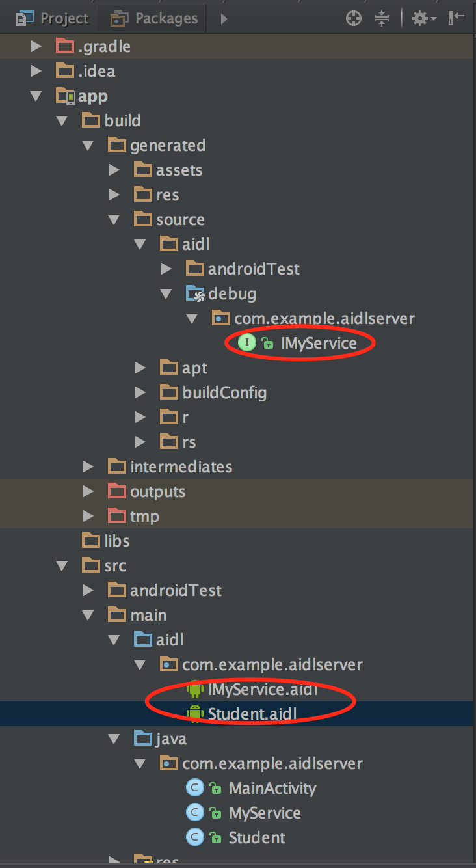The width and height of the screenshot is (476, 868).
Task: Click the app module folder icon
Action: pos(66,96)
